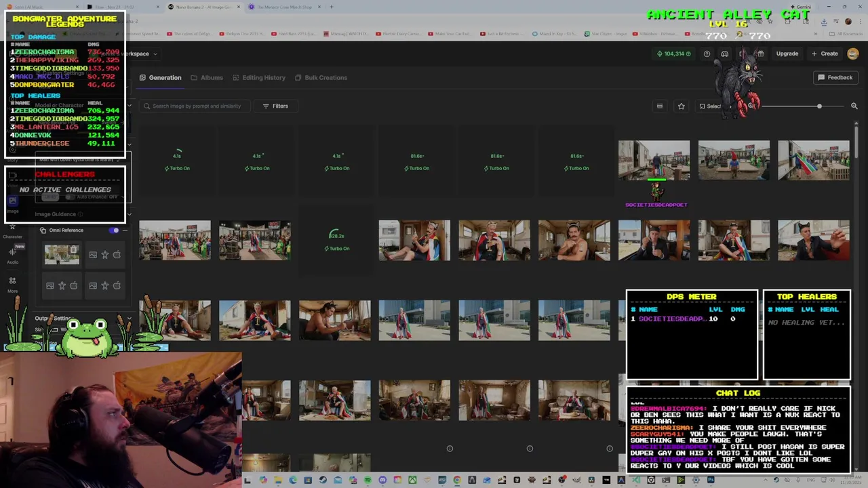Screen dimensions: 868x488
Task: Open the Help question mark icon
Action: coord(707,54)
